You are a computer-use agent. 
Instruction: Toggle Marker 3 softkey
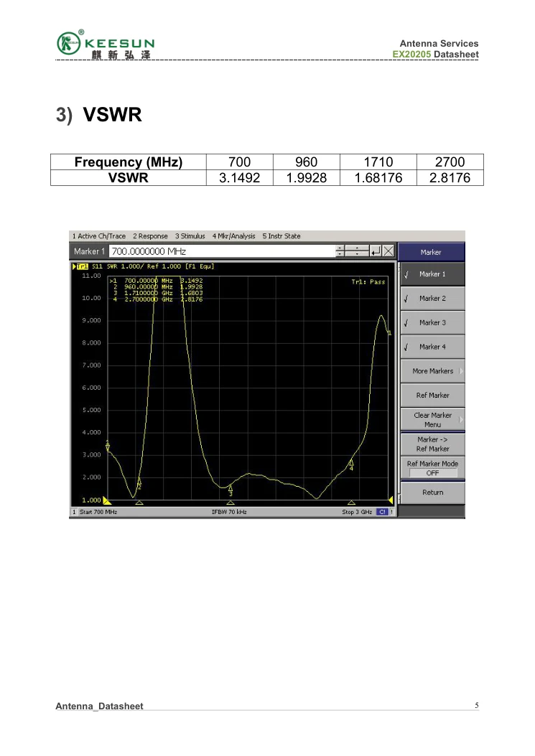tap(433, 322)
